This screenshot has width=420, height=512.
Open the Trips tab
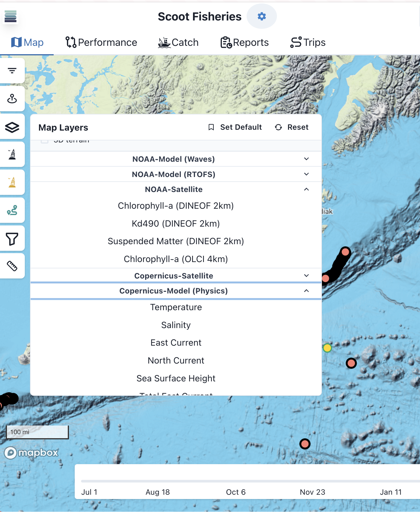[x=308, y=42]
